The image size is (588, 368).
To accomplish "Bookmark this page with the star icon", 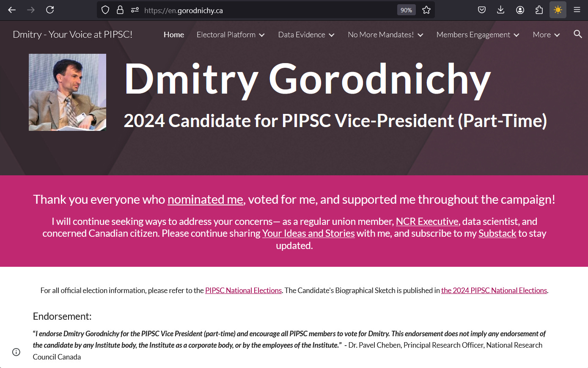I will coord(426,10).
